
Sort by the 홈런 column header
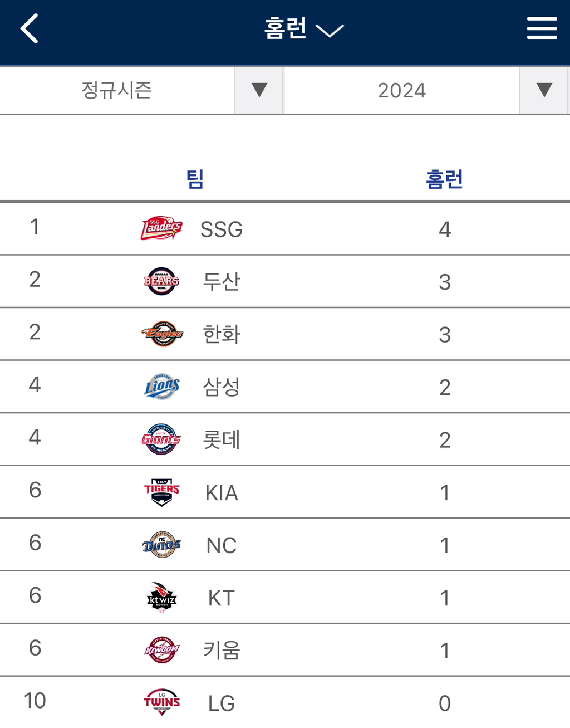pos(444,179)
